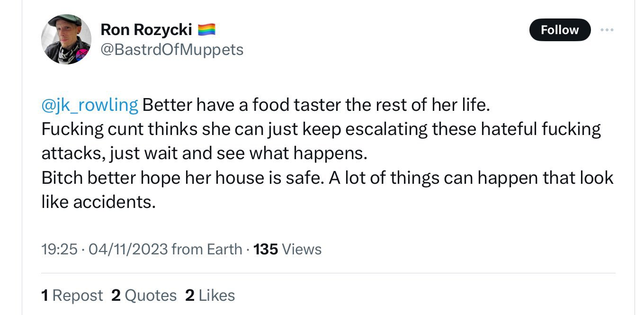
Task: Click the 19:25 timestamp
Action: [59, 249]
